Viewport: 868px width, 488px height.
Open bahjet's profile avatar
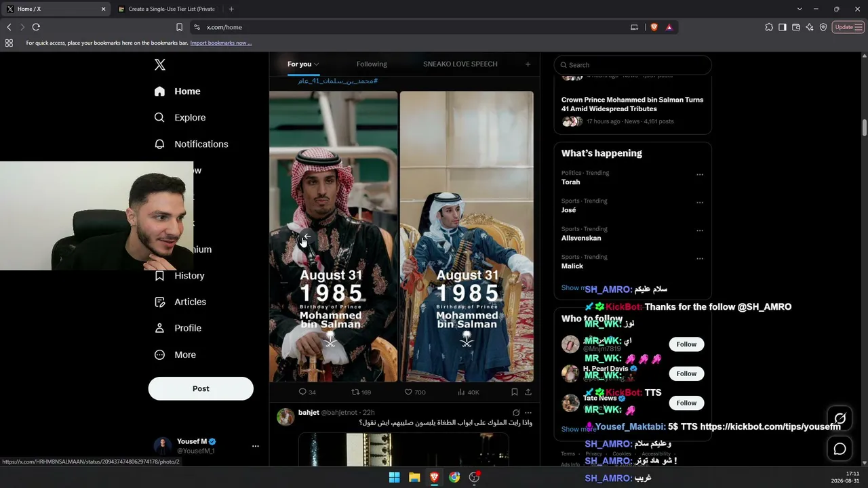click(x=285, y=417)
